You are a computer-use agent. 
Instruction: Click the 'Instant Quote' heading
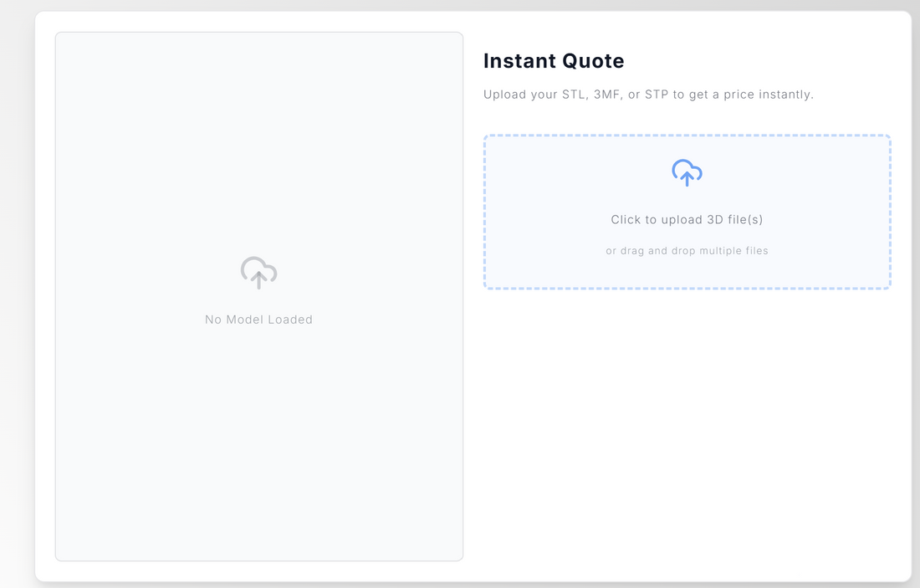click(x=554, y=61)
